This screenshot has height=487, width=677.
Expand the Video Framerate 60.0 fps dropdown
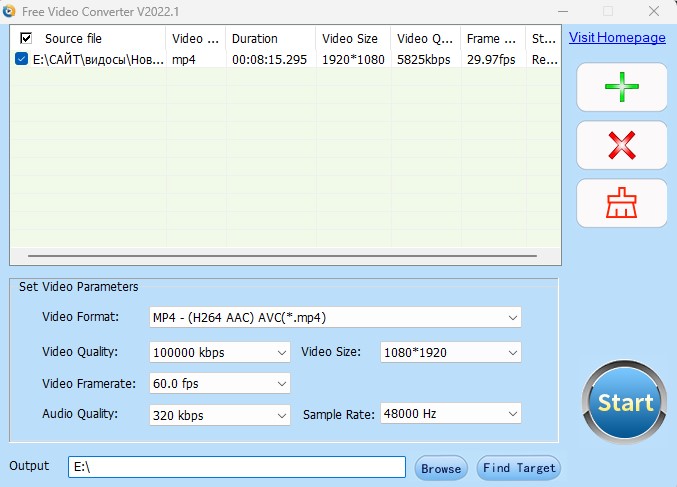pyautogui.click(x=219, y=383)
